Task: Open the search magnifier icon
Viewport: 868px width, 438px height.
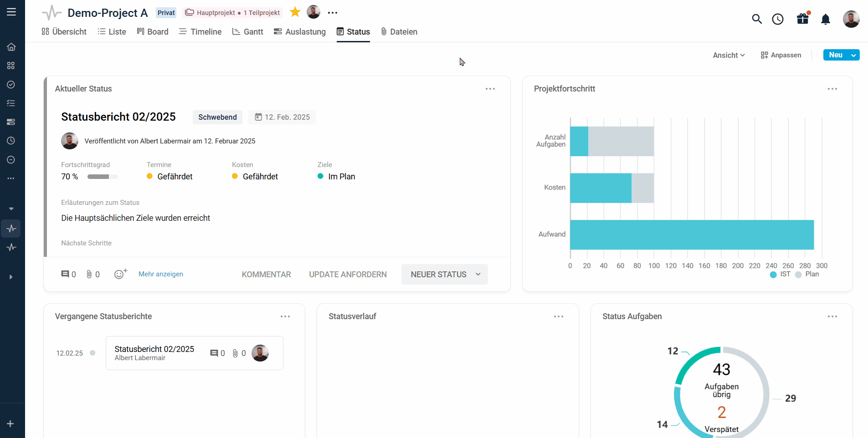Action: 757,19
